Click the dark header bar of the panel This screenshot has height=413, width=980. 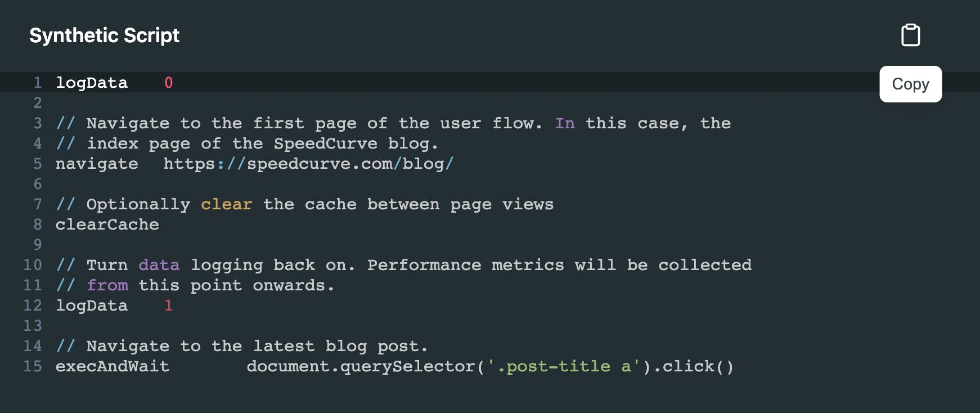pos(450,35)
